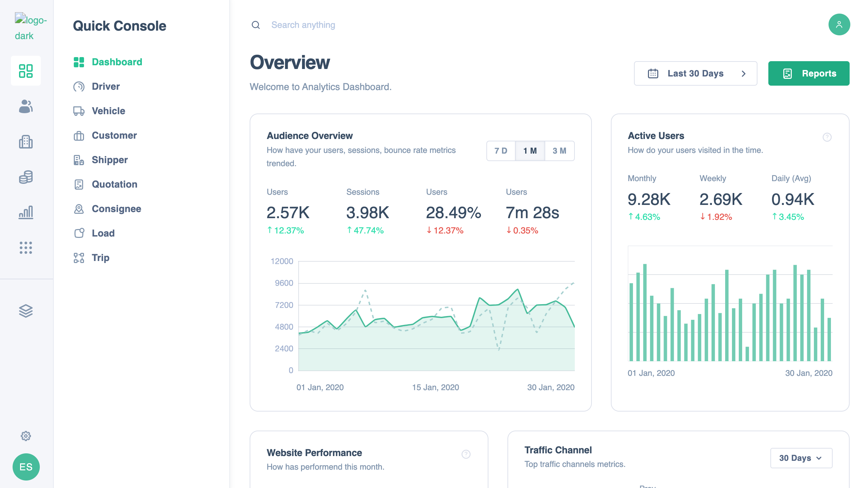The width and height of the screenshot is (868, 488).
Task: Click the layers stack icon in rail
Action: (26, 311)
